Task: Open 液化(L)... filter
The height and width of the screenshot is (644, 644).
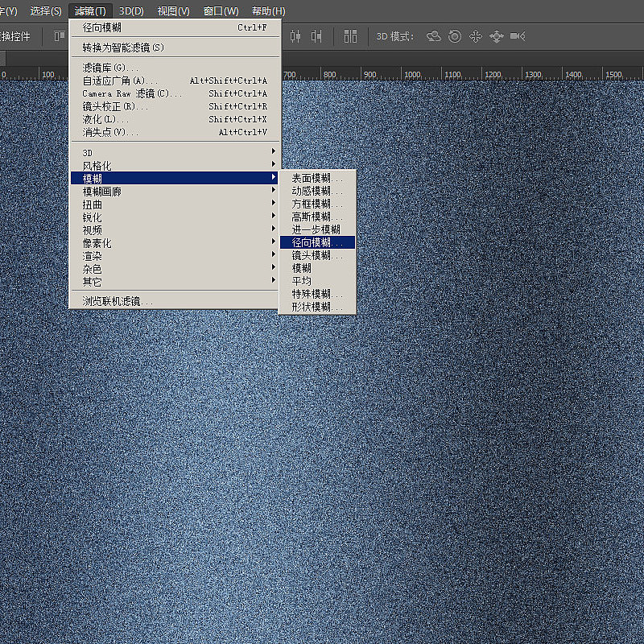Action: point(175,119)
